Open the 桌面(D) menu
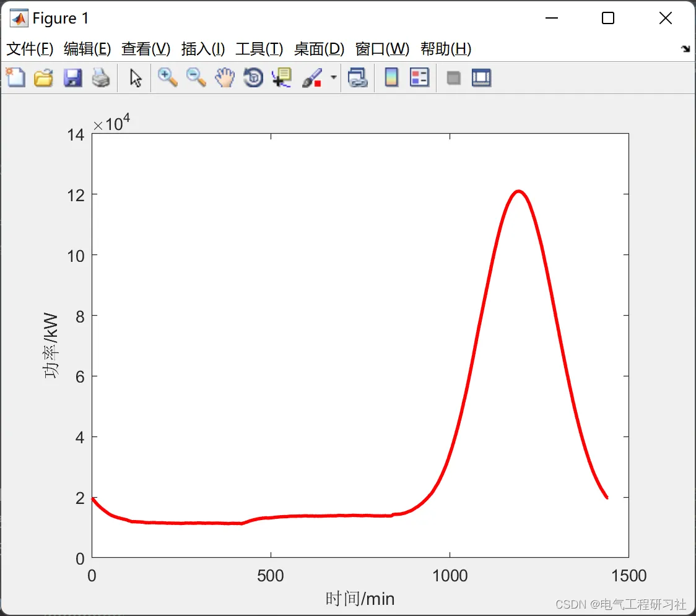 point(319,49)
